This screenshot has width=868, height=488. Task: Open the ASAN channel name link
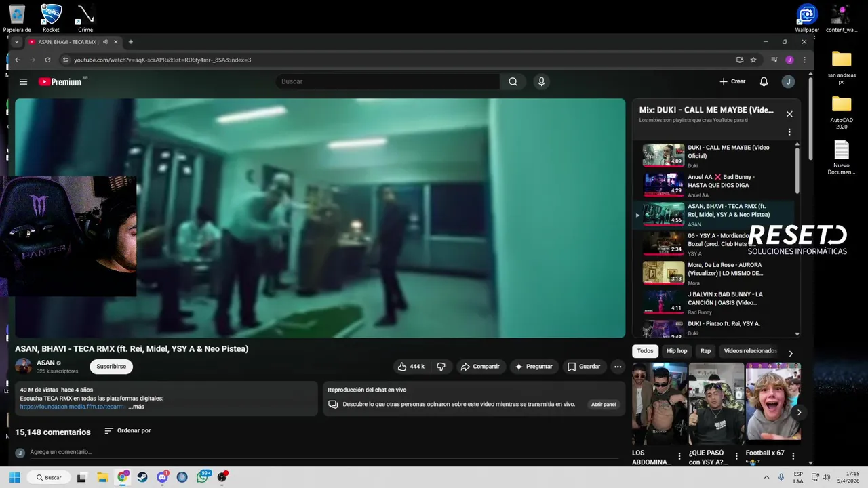[45, 363]
